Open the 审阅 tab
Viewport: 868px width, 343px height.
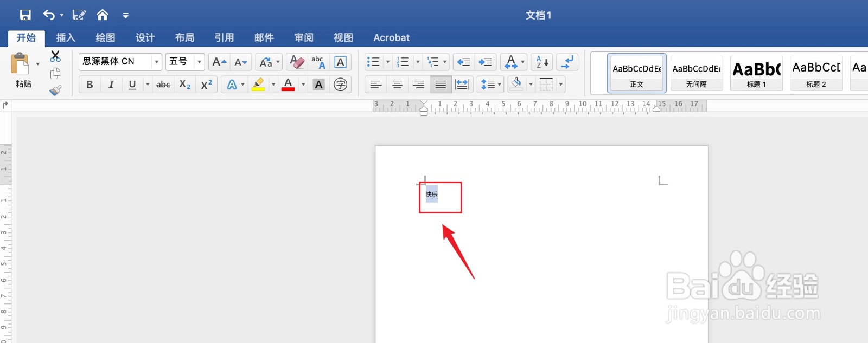[304, 37]
